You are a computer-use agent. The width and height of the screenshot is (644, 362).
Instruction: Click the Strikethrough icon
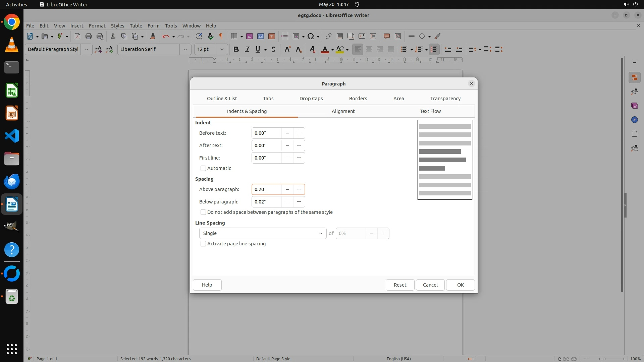tap(273, 49)
